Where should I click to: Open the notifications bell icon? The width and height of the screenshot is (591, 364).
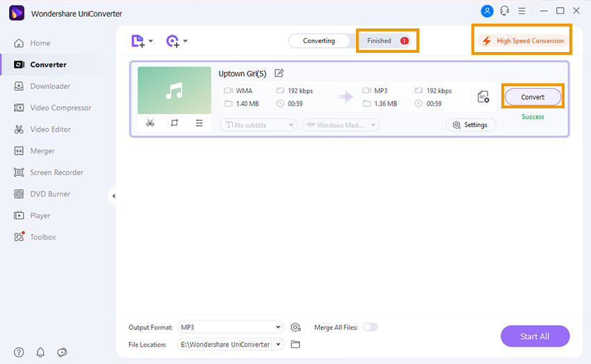click(x=40, y=352)
